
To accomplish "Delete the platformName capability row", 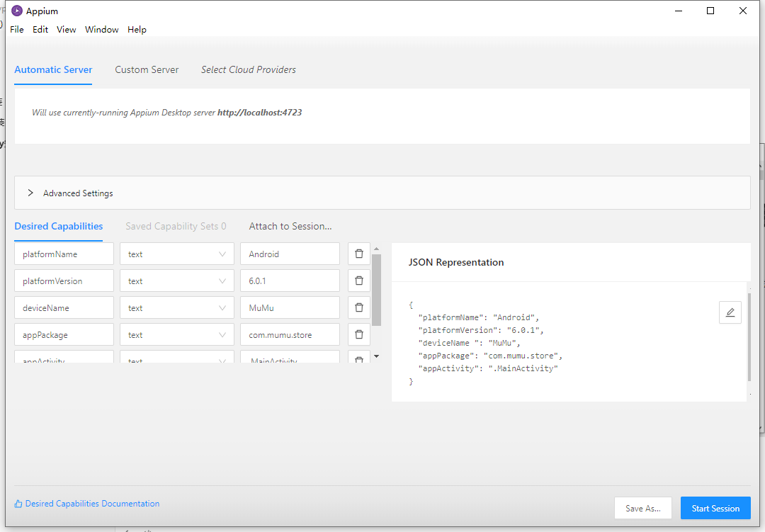I will (358, 254).
